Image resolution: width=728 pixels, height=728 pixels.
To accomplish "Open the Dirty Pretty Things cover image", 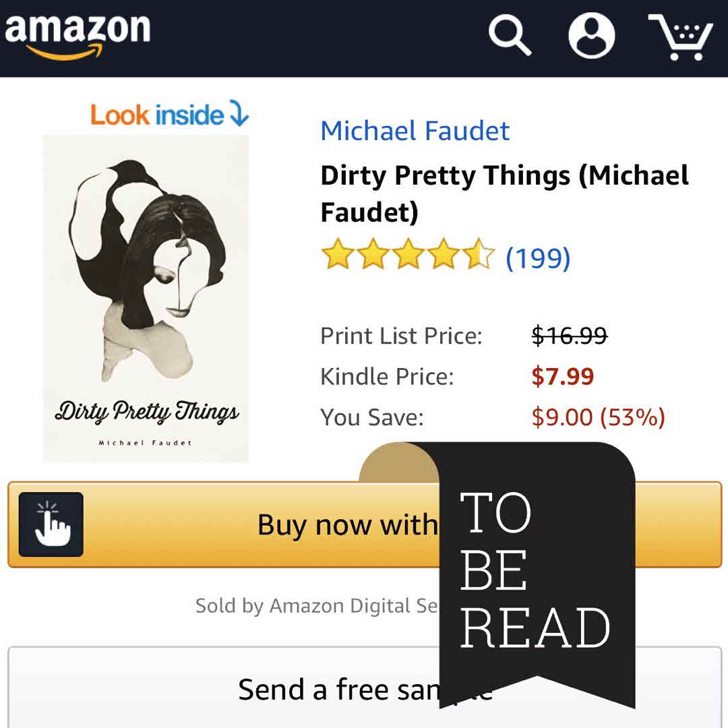I will [x=146, y=298].
